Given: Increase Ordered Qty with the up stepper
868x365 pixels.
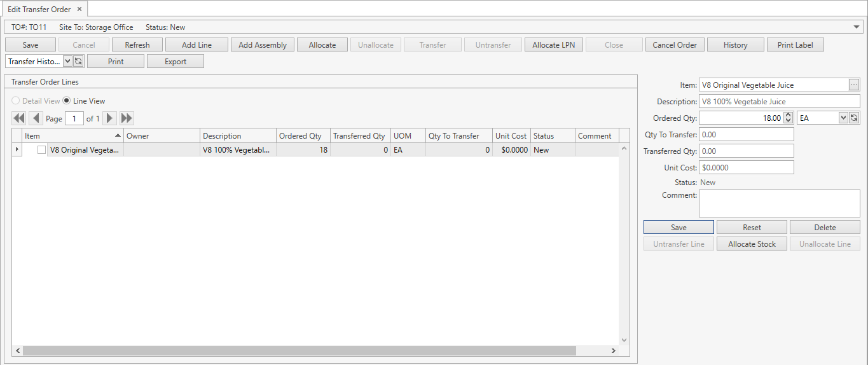Looking at the screenshot, I should pyautogui.click(x=789, y=115).
